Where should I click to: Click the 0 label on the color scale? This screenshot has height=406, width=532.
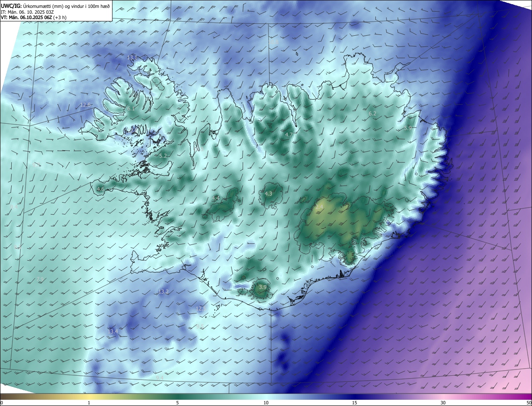(x=1, y=403)
